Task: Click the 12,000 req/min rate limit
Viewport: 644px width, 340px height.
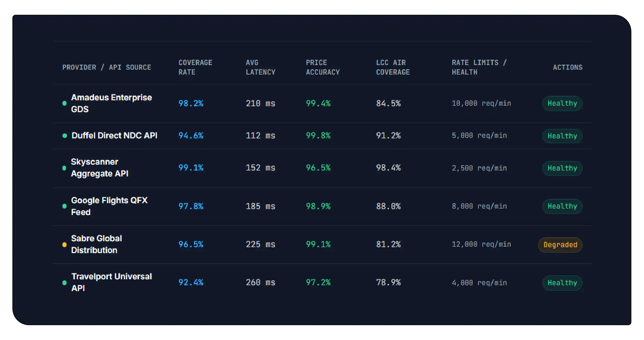Action: [481, 244]
